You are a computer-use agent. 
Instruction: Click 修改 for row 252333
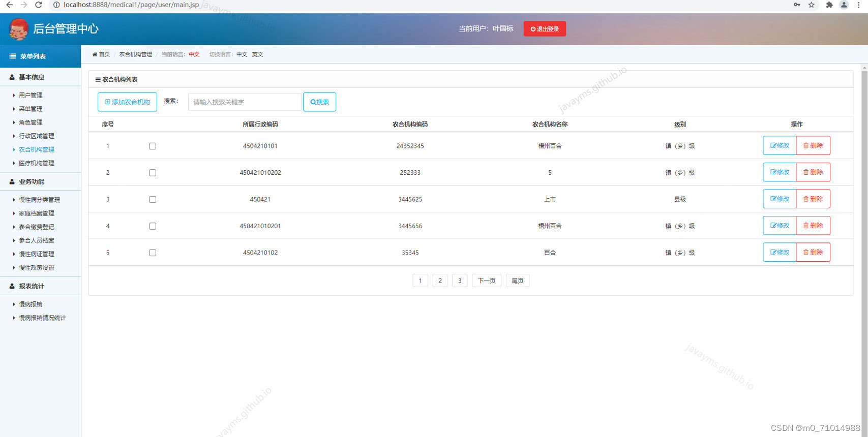pyautogui.click(x=780, y=172)
